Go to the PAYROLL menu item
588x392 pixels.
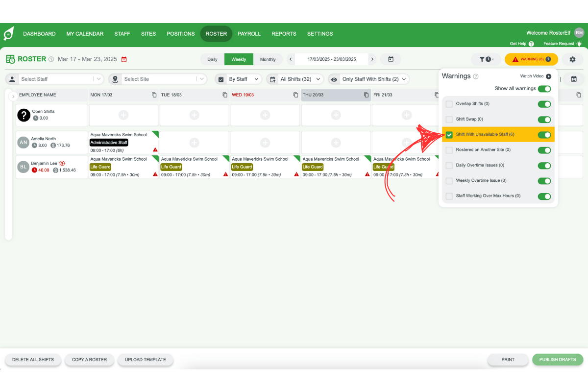pyautogui.click(x=249, y=34)
